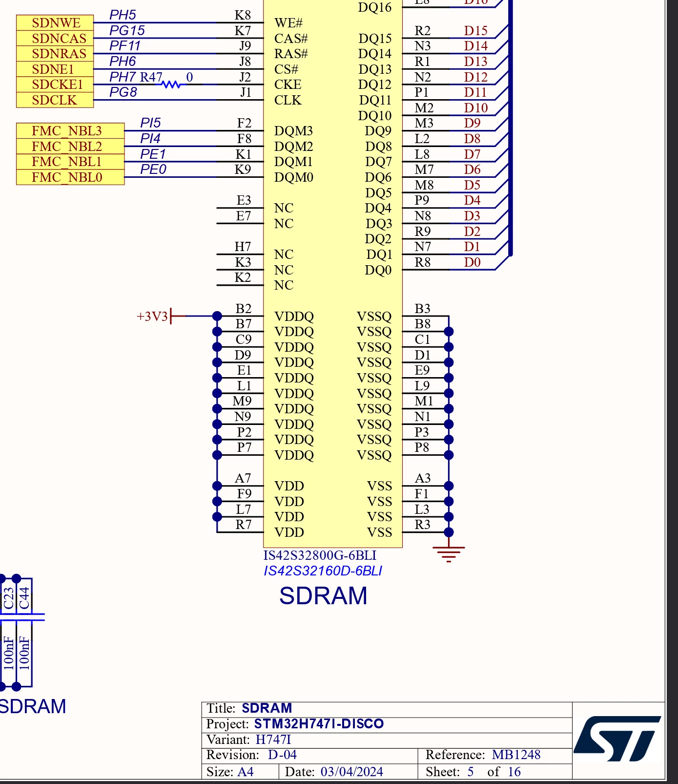Select the +3V3 power label

click(152, 317)
